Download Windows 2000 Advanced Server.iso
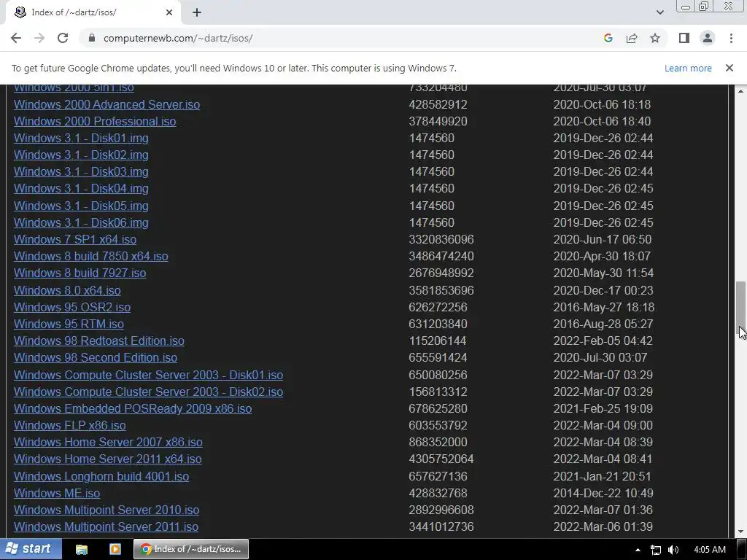The image size is (747, 560). click(x=107, y=104)
